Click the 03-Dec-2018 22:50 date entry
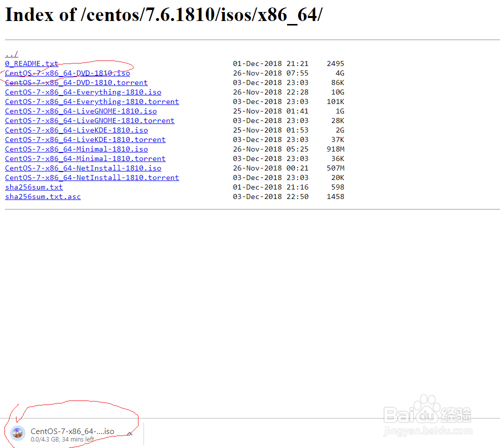This screenshot has width=500, height=448. 270,196
